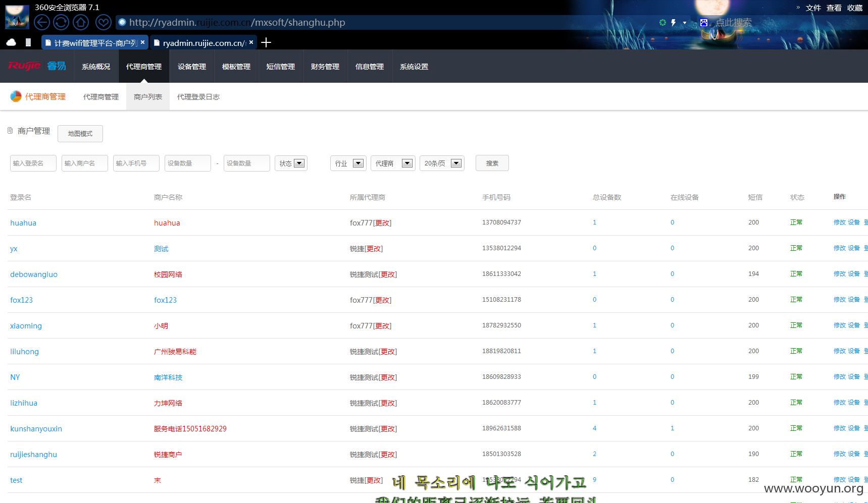Focus the 输入商户名 input field
Viewport: 868px width, 503px height.
[85, 163]
